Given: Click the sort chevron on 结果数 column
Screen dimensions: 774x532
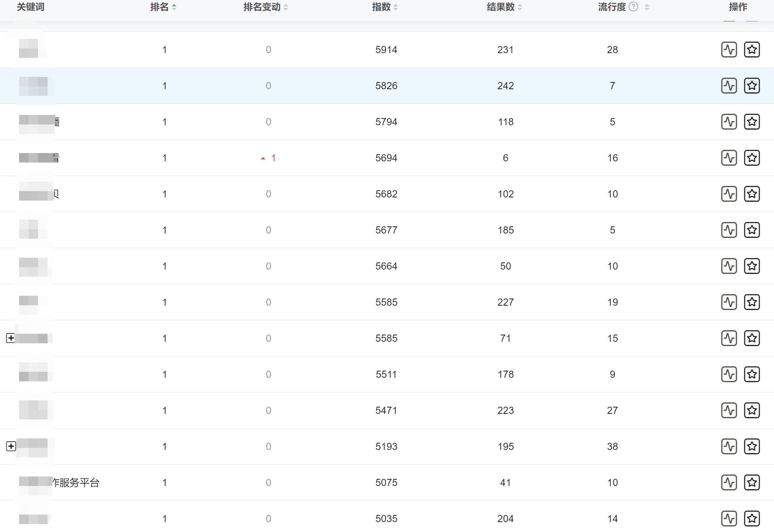Looking at the screenshot, I should click(520, 7).
